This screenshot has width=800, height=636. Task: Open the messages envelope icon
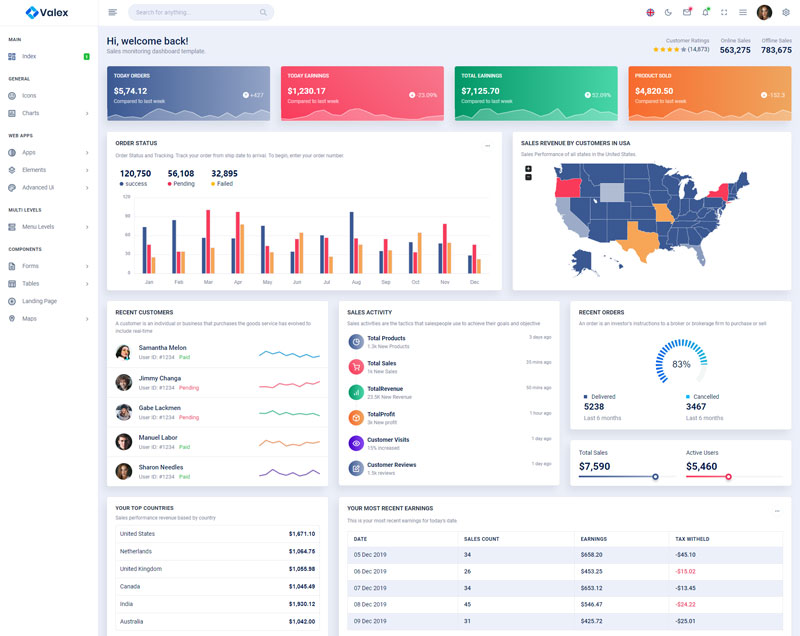pos(687,12)
